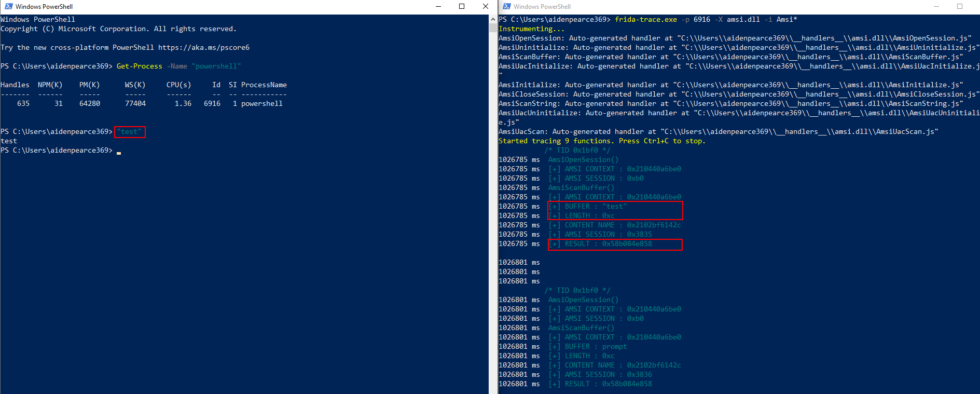
Task: Maximize the right PowerShell window
Action: pyautogui.click(x=960, y=6)
